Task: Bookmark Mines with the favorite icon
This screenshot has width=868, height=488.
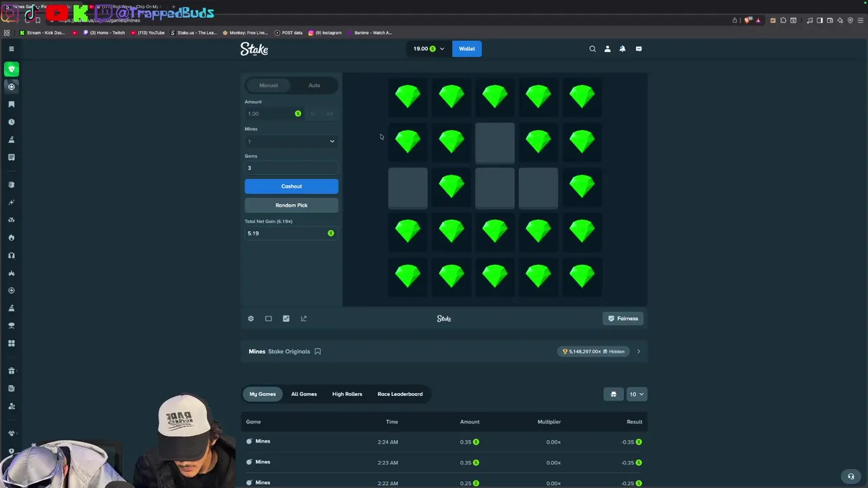Action: pos(317,352)
